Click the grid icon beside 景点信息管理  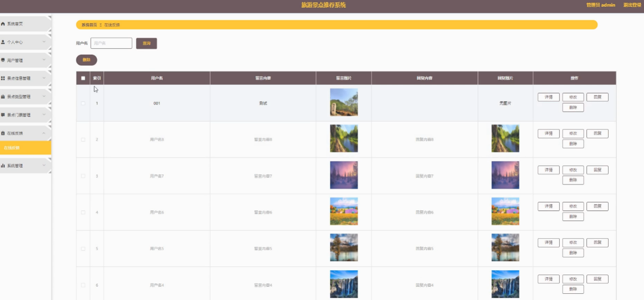click(x=3, y=78)
